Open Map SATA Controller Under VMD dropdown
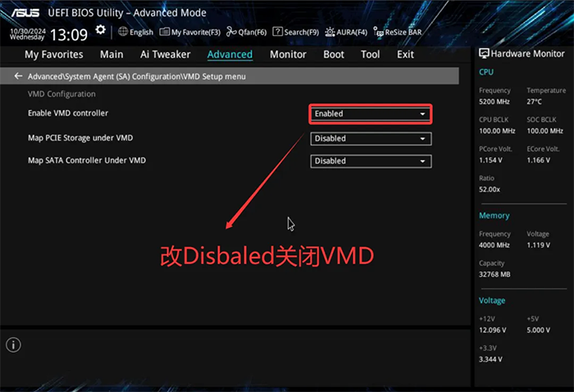 coord(371,161)
